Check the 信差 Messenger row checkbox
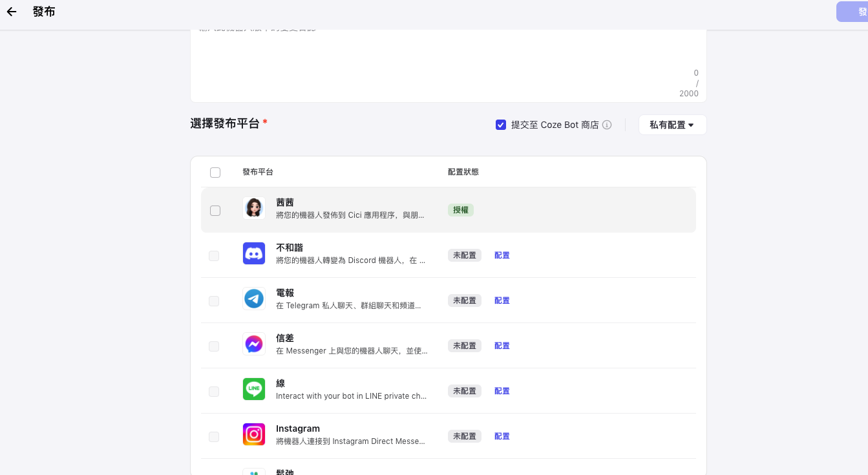This screenshot has width=868, height=475. [214, 346]
